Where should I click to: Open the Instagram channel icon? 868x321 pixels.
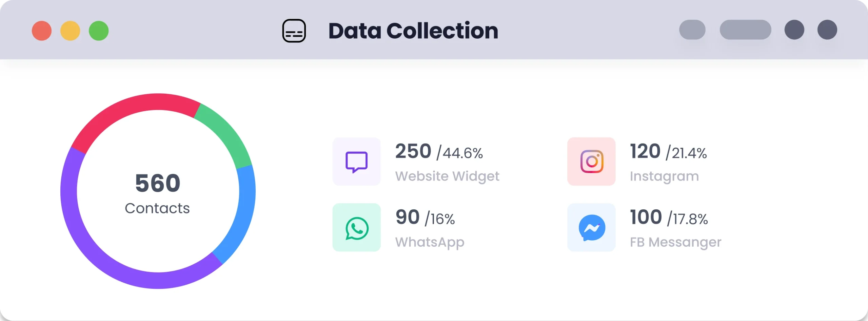591,162
